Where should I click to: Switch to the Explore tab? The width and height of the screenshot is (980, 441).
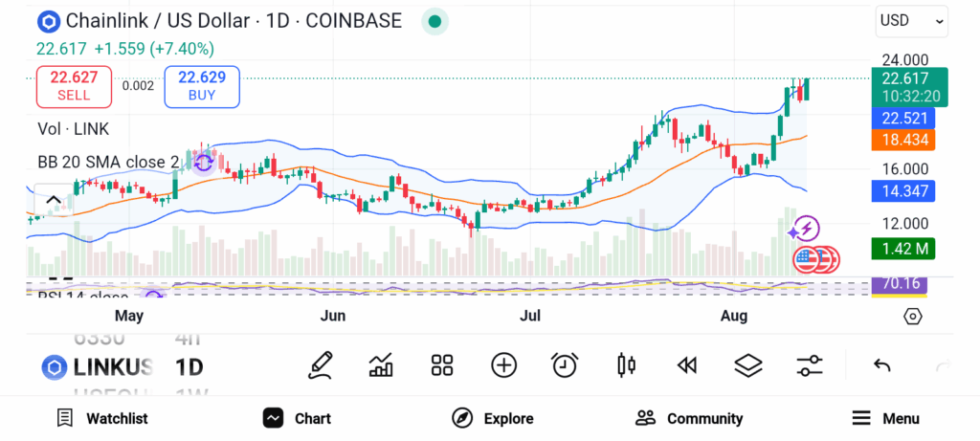(x=493, y=418)
